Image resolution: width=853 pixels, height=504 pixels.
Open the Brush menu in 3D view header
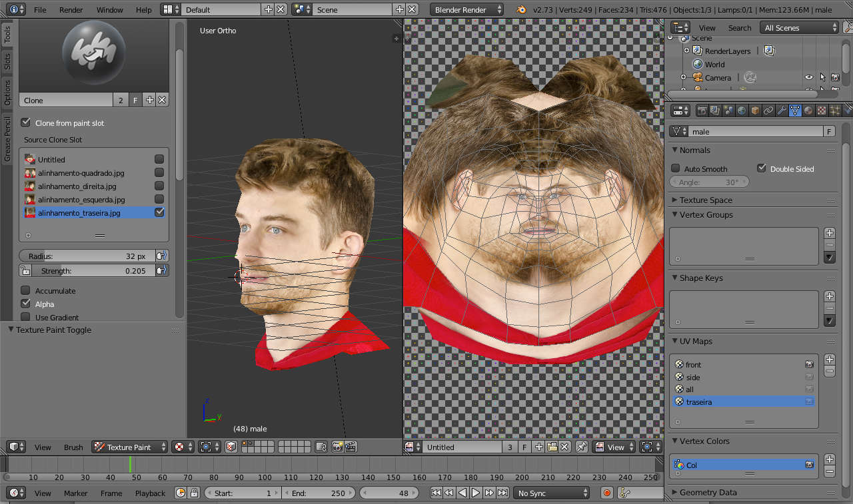coord(73,447)
